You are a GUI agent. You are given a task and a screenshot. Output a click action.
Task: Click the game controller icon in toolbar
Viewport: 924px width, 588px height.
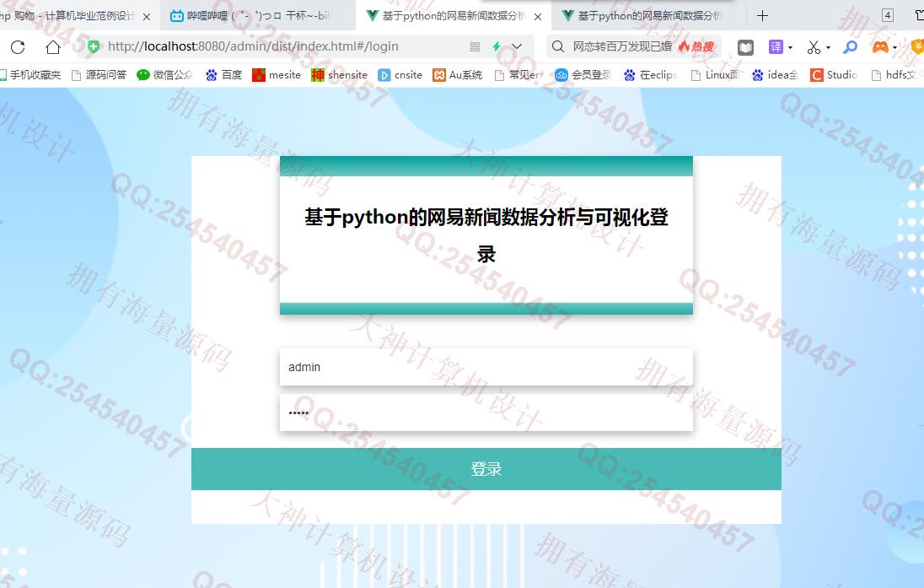point(879,47)
